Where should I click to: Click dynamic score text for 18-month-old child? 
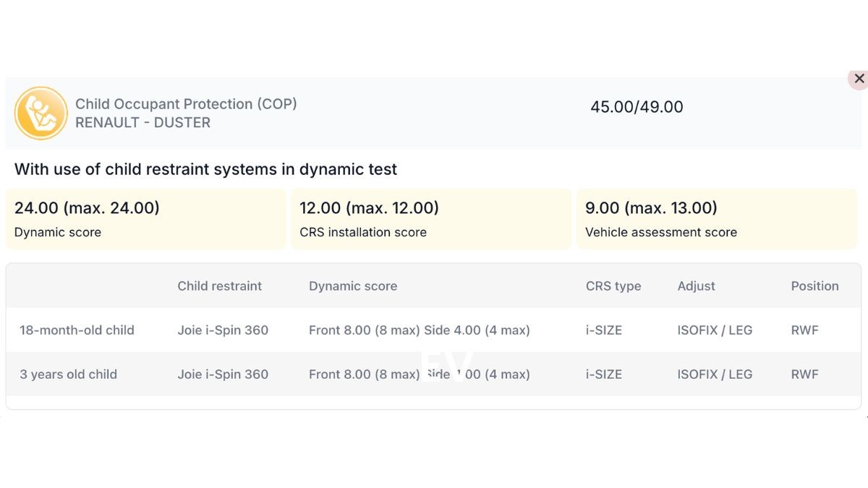tap(420, 330)
